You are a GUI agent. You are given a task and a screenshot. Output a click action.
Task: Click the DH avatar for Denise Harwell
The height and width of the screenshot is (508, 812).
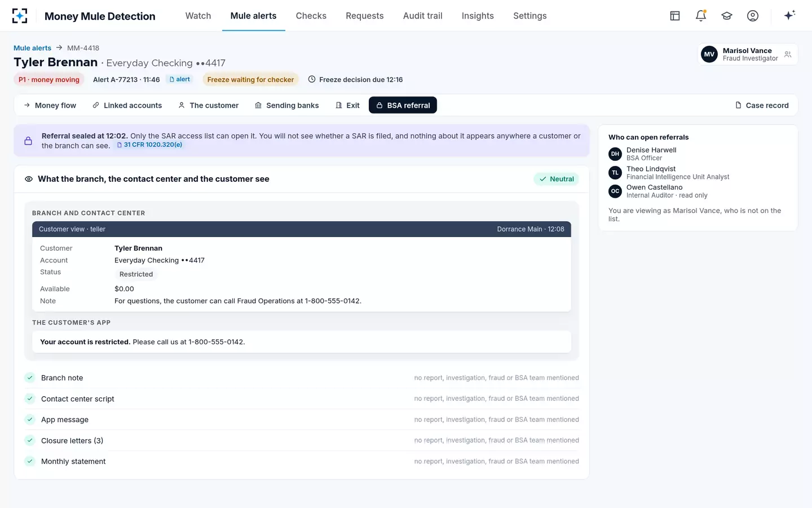click(x=615, y=154)
